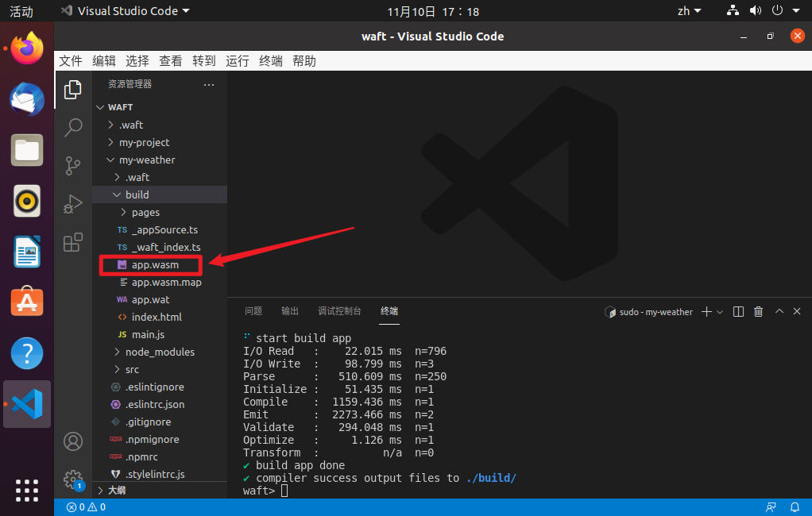This screenshot has height=516, width=812.
Task: Switch to the 调试控制台 panel tab
Action: tap(340, 311)
